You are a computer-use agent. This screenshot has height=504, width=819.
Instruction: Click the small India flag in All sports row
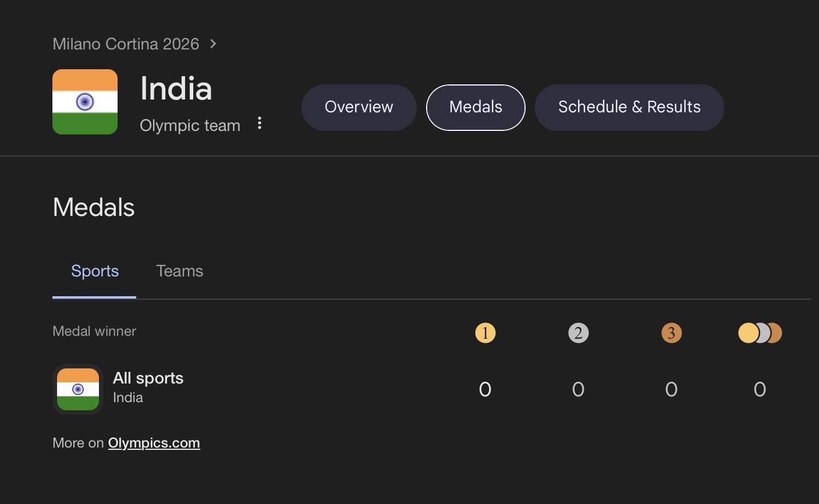[x=78, y=389]
